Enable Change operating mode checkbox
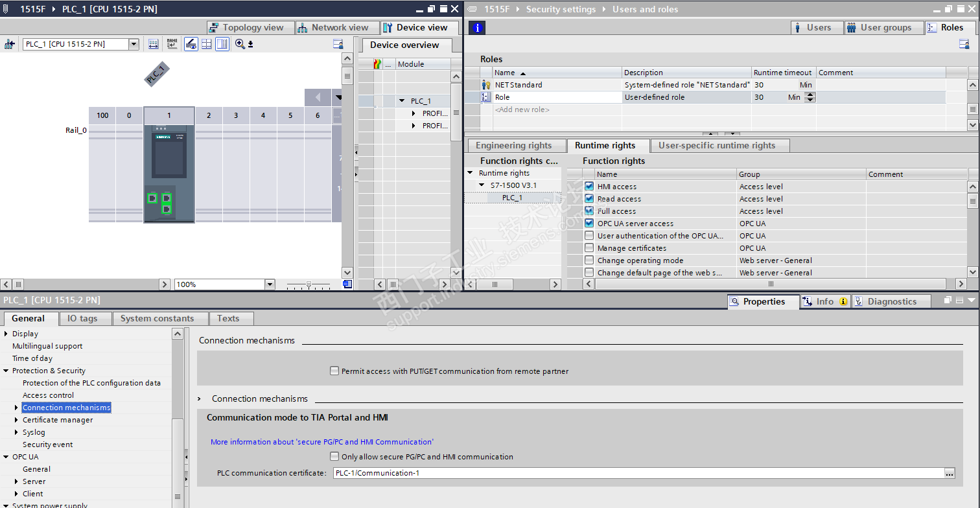980x508 pixels. tap(589, 260)
